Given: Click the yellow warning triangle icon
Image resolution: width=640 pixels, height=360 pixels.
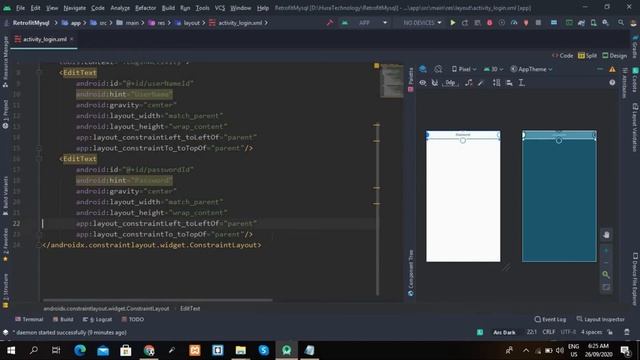Looking at the screenshot, I should click(612, 69).
